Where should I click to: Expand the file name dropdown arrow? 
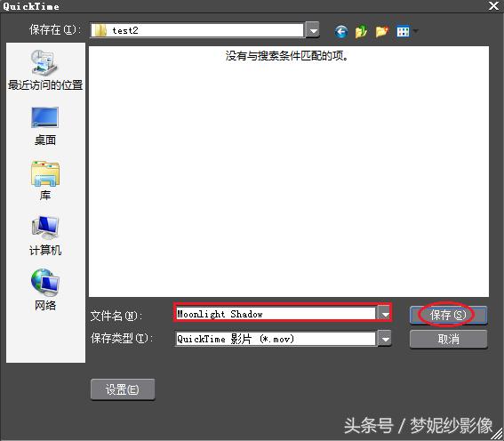384,313
